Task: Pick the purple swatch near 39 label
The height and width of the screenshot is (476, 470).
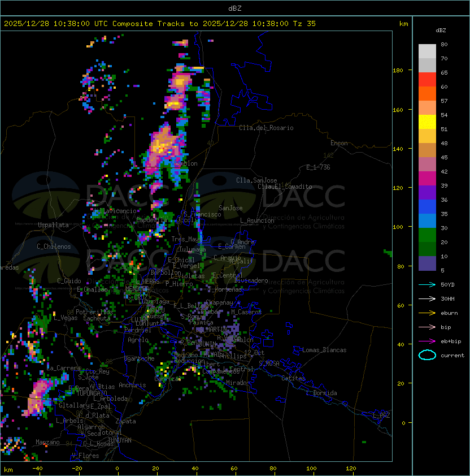Action: pyautogui.click(x=427, y=192)
